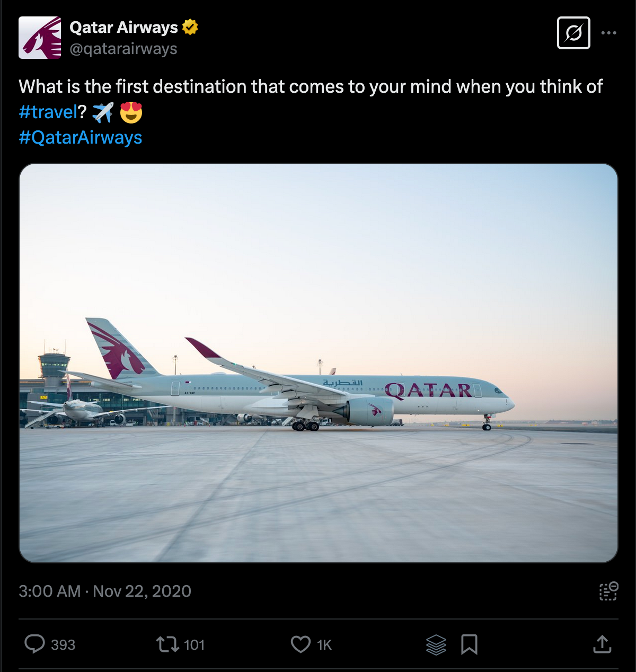Open the three-dot more options menu
This screenshot has width=636, height=672.
[x=608, y=33]
